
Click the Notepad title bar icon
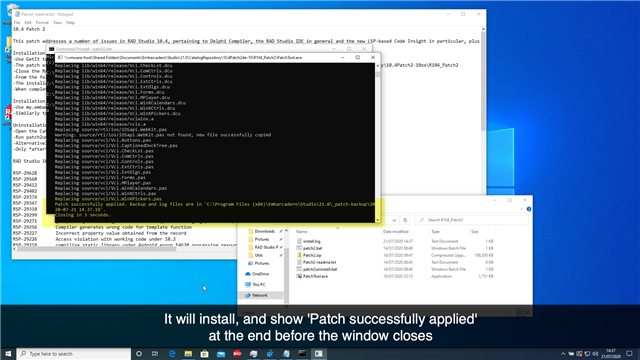[17, 14]
